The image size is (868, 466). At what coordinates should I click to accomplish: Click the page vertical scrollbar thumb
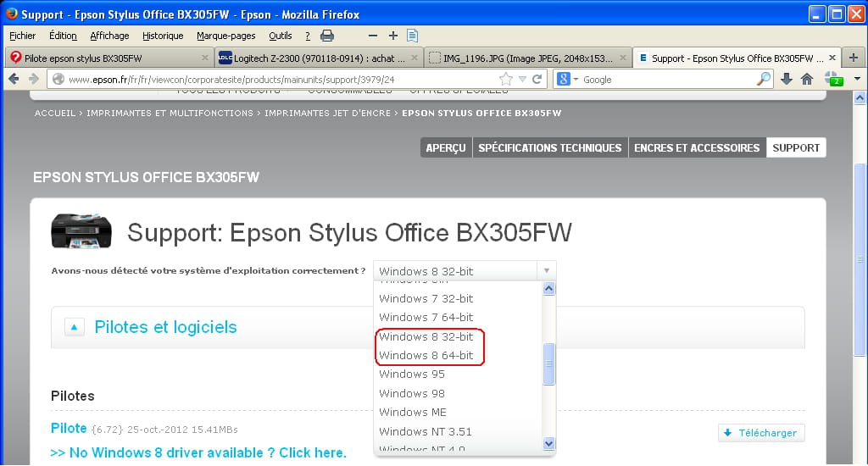point(860,259)
